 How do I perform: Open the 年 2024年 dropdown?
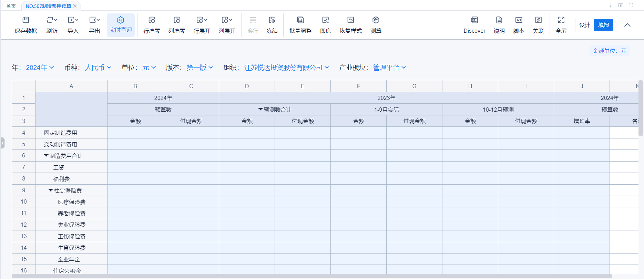coord(40,68)
